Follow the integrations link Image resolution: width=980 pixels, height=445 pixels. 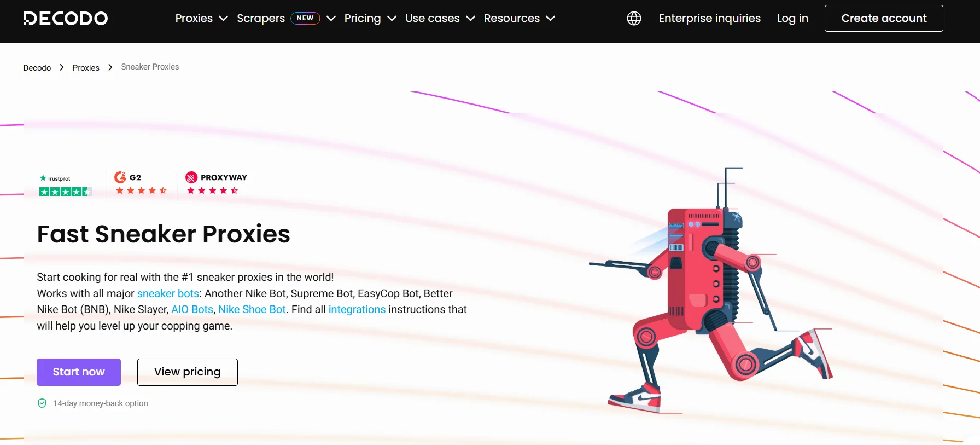[357, 310]
